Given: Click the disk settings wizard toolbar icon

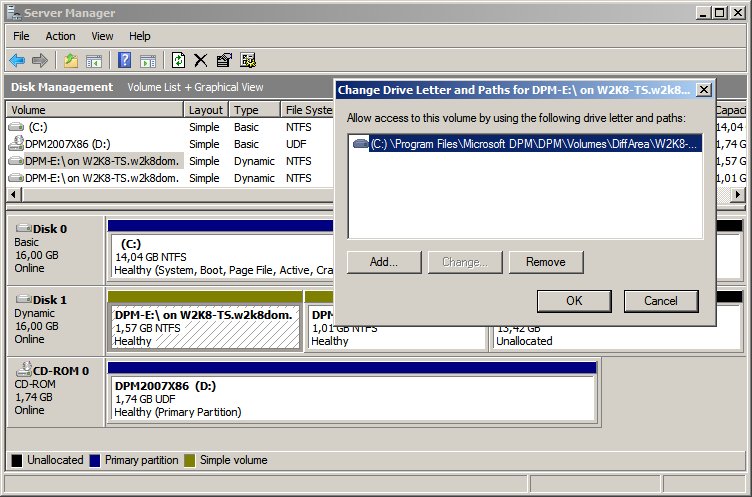Looking at the screenshot, I should (248, 60).
